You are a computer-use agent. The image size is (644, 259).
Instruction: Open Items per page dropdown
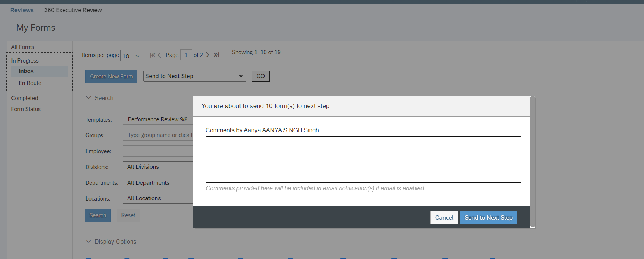pos(132,56)
